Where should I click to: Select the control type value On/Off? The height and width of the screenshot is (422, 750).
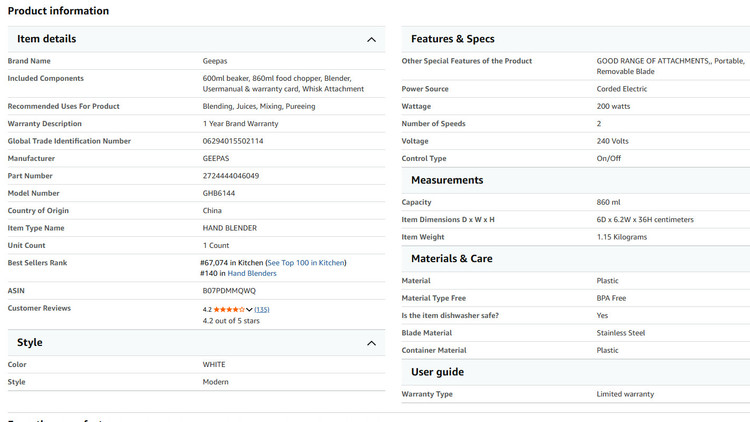pos(608,158)
